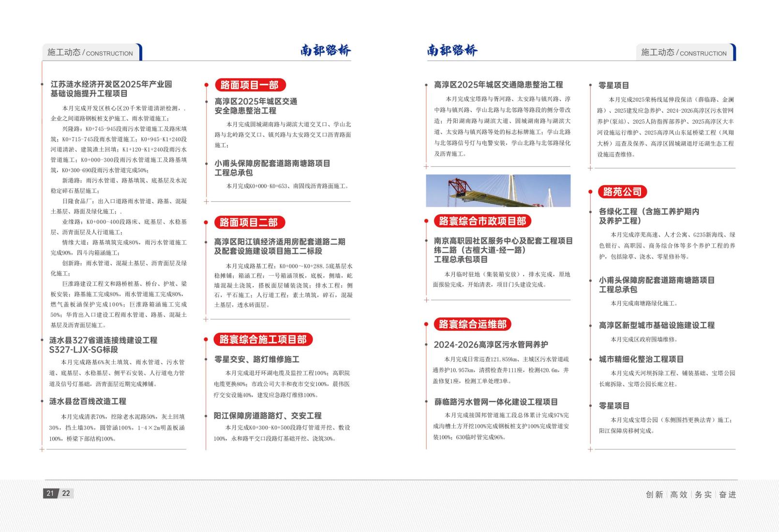Click the 路面项目一部 red label
This screenshot has height=532, width=779.
point(250,85)
